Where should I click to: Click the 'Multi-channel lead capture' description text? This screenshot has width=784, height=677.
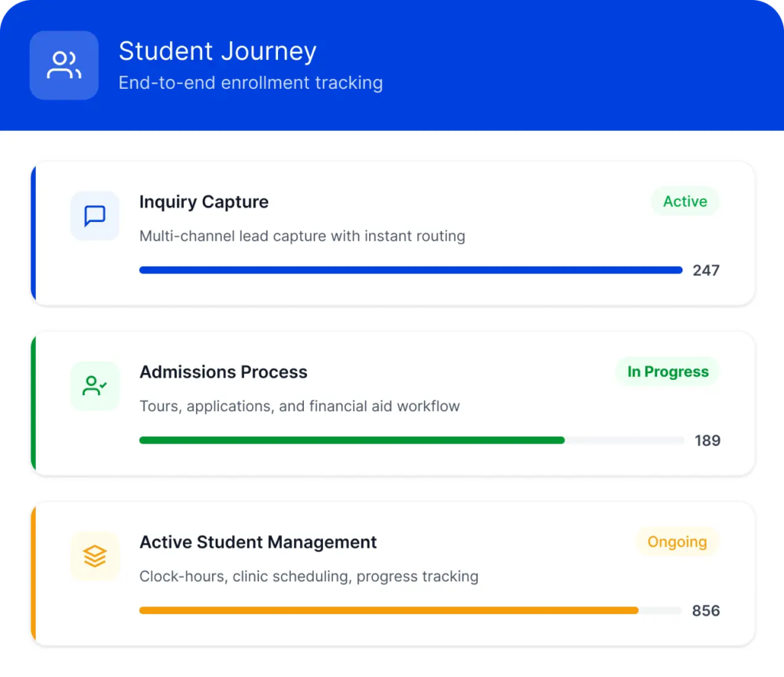click(302, 236)
